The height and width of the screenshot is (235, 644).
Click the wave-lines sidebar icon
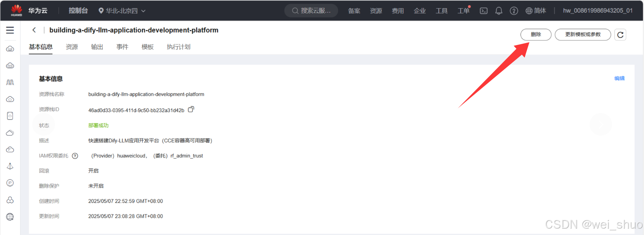[10, 82]
